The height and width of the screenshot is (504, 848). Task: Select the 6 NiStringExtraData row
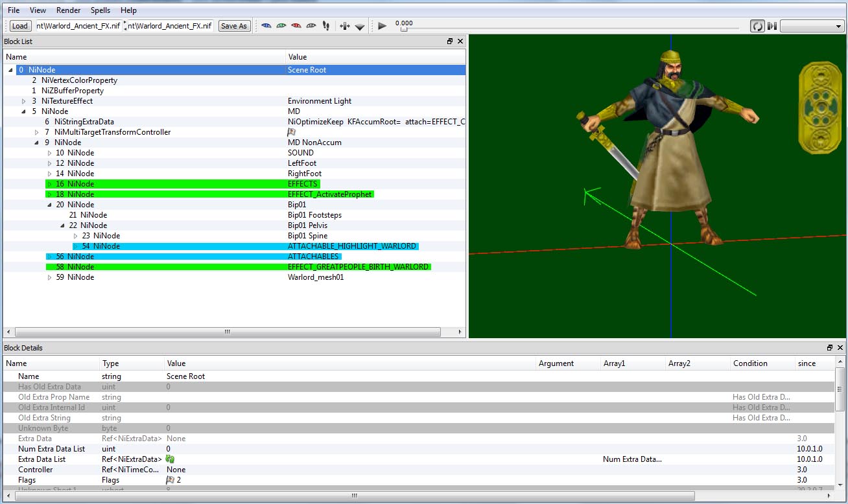(x=234, y=122)
